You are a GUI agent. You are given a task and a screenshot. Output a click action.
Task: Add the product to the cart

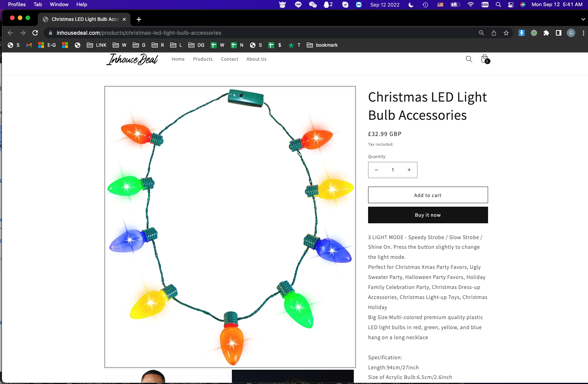click(x=428, y=195)
